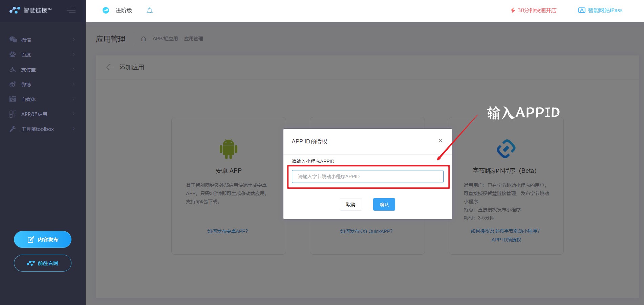Click the 智慧链接 logo icon
This screenshot has height=305, width=644.
tap(15, 10)
